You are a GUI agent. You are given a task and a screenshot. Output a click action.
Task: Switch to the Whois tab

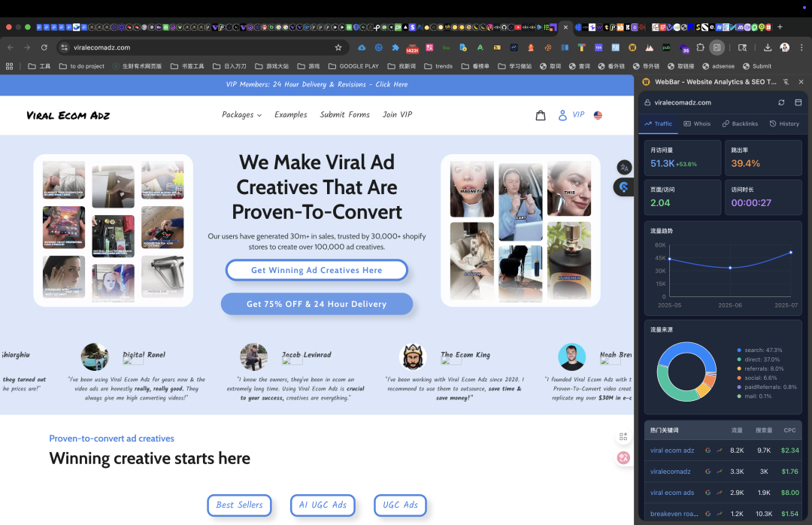click(697, 123)
